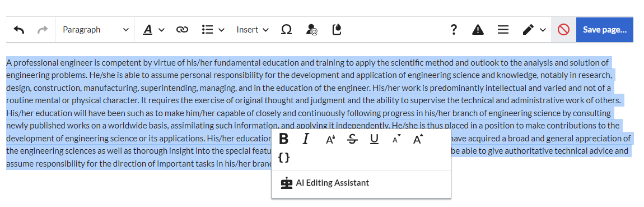Click the redo arrow
This screenshot has width=644, height=207.
(x=43, y=30)
